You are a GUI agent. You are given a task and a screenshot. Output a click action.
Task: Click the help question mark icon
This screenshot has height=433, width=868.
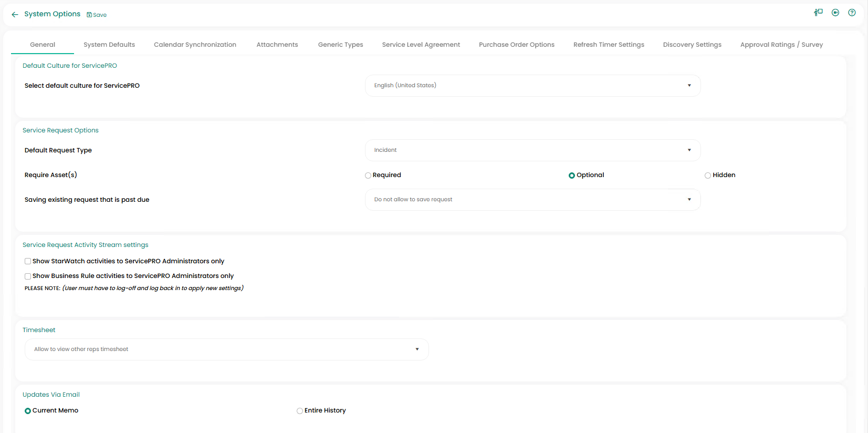tap(852, 13)
